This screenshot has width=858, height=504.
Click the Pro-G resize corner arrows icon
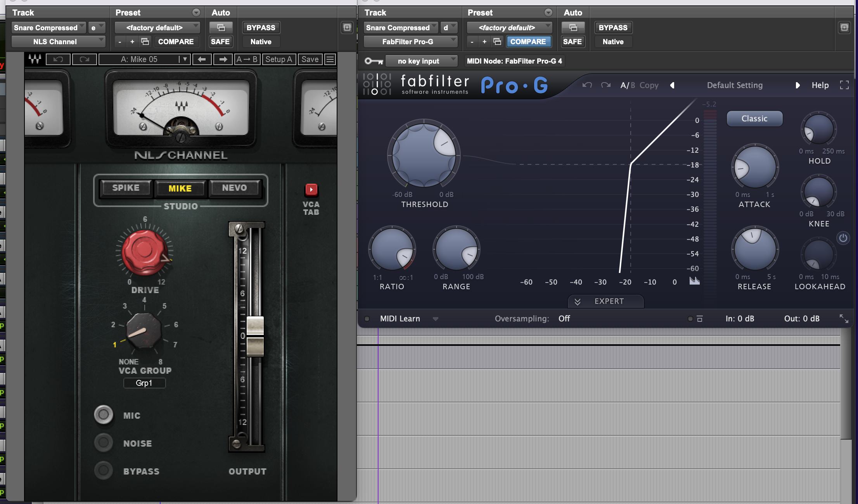(x=844, y=319)
